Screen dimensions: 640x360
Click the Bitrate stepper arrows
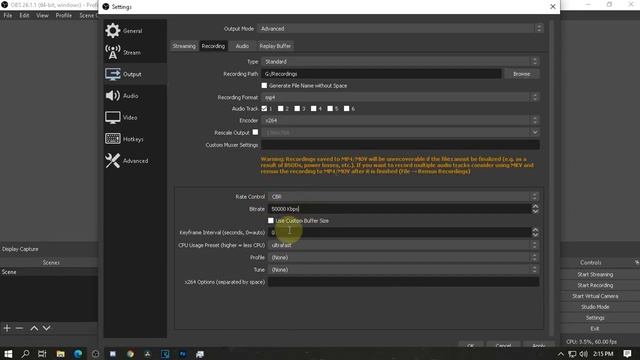[x=535, y=209]
